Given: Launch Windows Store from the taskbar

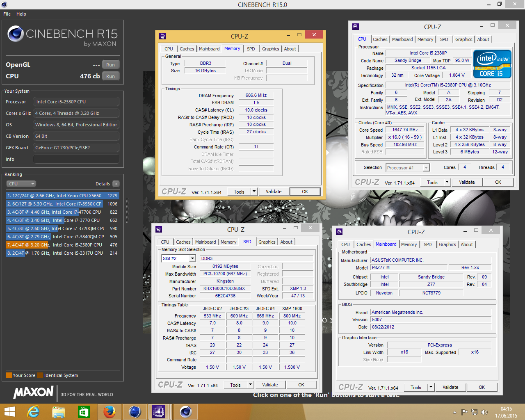Looking at the screenshot, I should click(x=84, y=411).
